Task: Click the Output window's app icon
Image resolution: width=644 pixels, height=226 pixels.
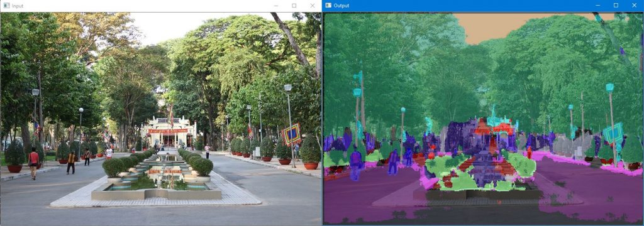Action: 328,5
